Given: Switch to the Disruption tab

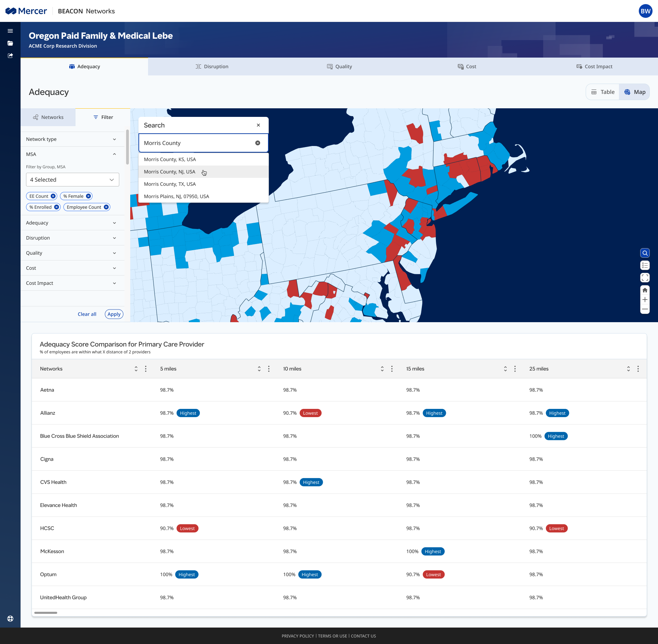Looking at the screenshot, I should pyautogui.click(x=212, y=66).
